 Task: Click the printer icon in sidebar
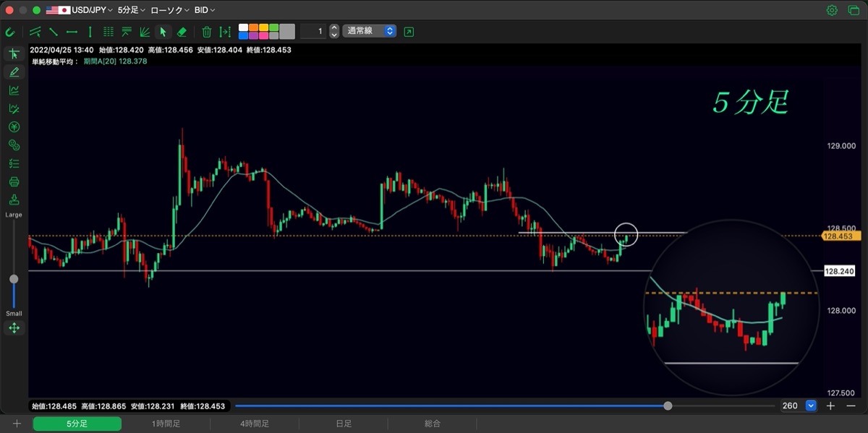click(x=14, y=181)
